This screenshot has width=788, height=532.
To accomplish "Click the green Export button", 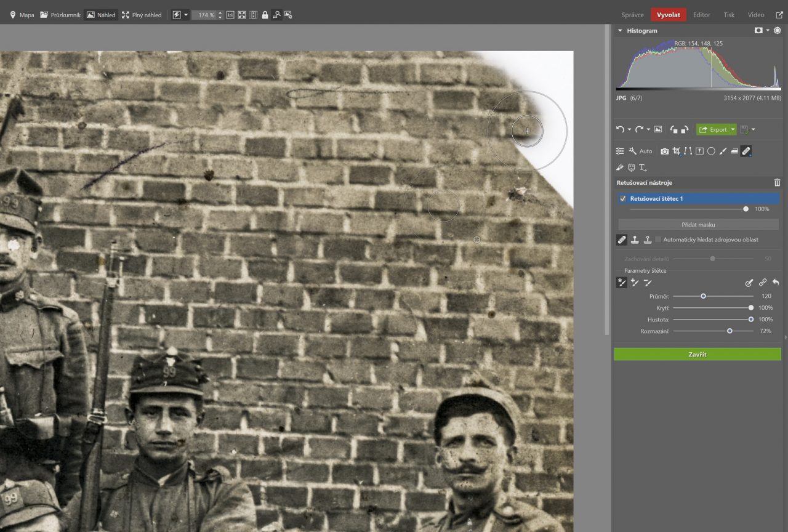I will coord(713,129).
